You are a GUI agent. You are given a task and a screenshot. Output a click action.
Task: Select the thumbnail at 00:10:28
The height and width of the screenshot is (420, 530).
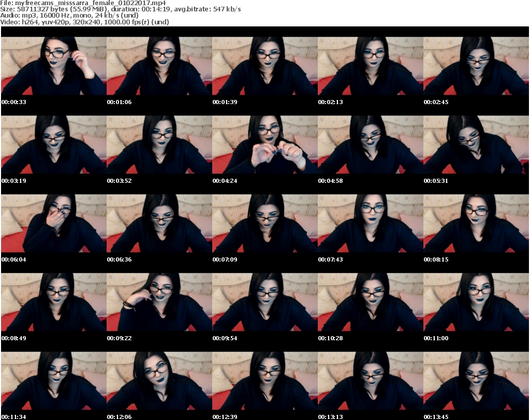pyautogui.click(x=371, y=302)
